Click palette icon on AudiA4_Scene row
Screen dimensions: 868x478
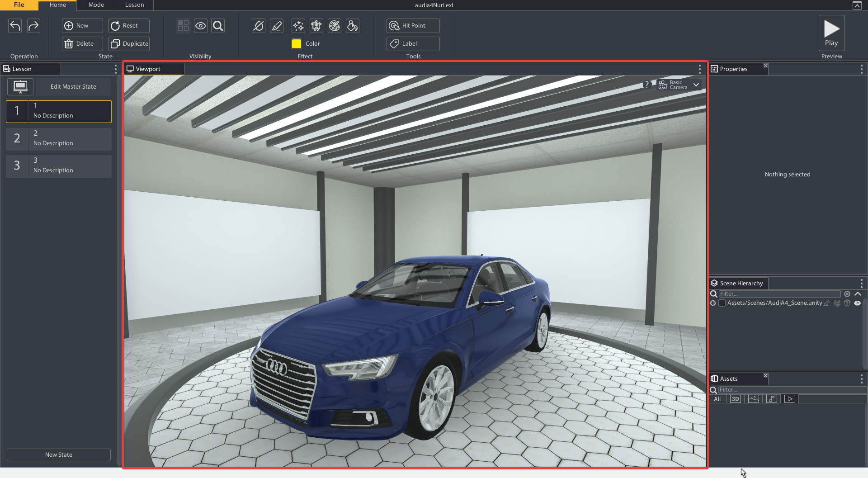[x=837, y=303]
